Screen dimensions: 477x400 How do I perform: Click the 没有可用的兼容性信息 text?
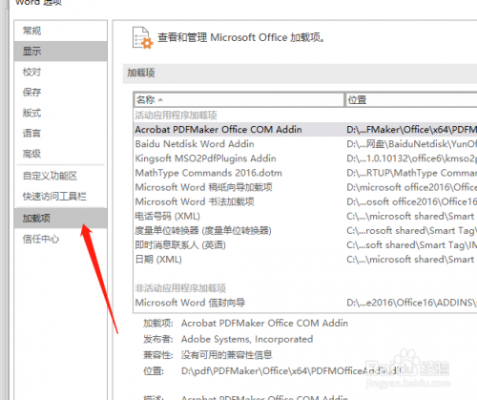[x=227, y=355]
